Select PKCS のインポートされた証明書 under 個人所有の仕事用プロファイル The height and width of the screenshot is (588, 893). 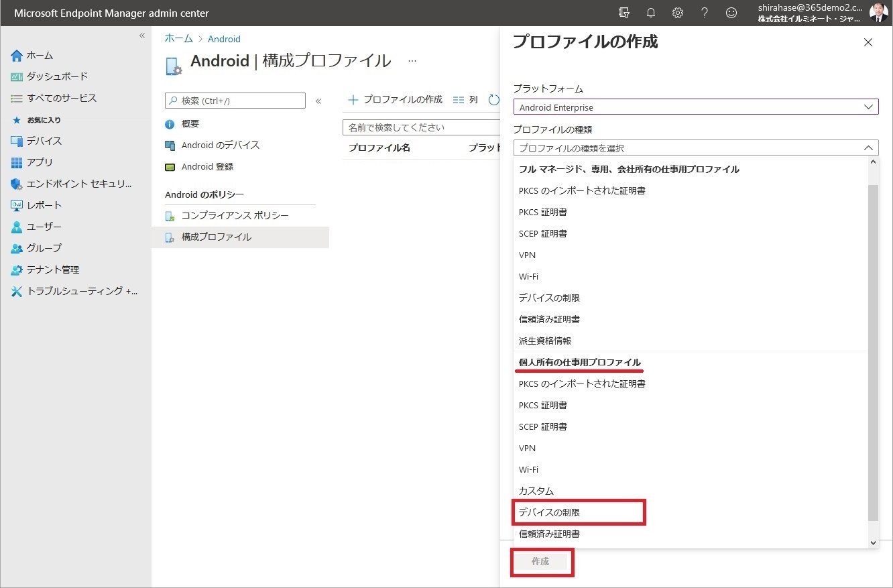[691, 384]
